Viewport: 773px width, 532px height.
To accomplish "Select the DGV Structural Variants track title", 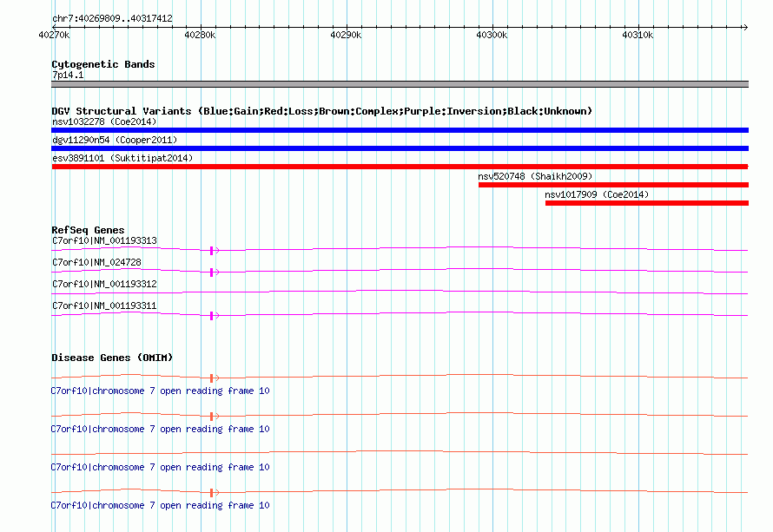I will pyautogui.click(x=322, y=111).
